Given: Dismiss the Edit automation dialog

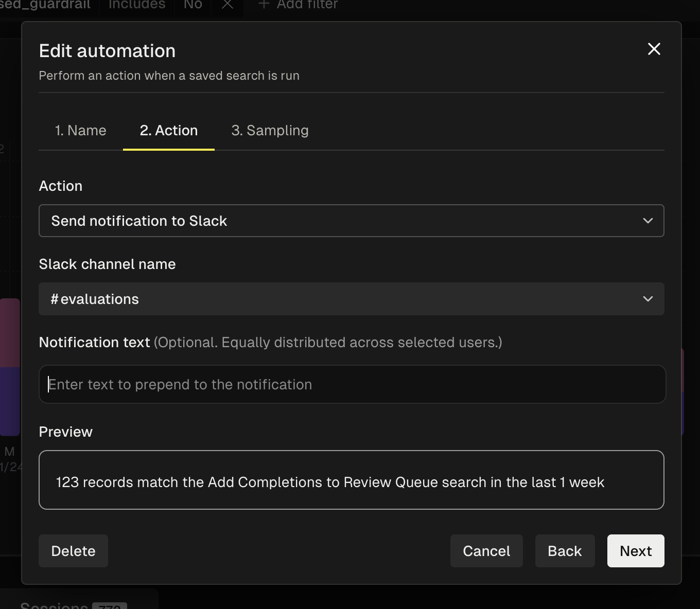Looking at the screenshot, I should pyautogui.click(x=654, y=49).
